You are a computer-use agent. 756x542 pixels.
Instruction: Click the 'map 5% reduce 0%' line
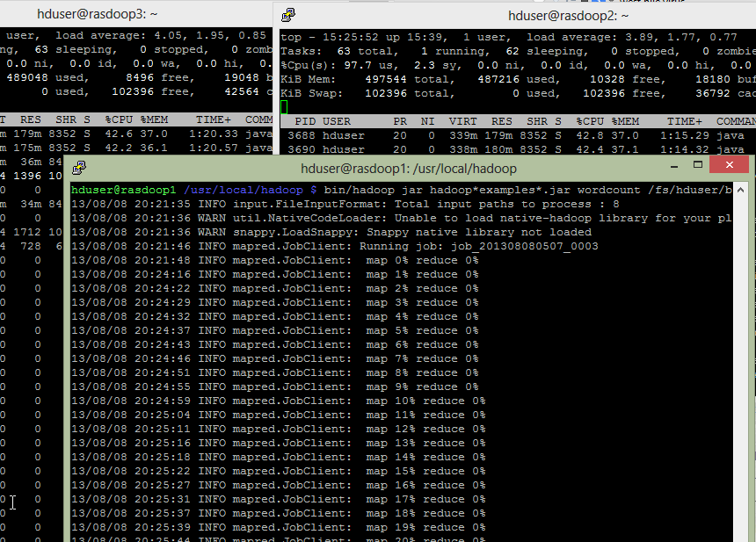[275, 330]
